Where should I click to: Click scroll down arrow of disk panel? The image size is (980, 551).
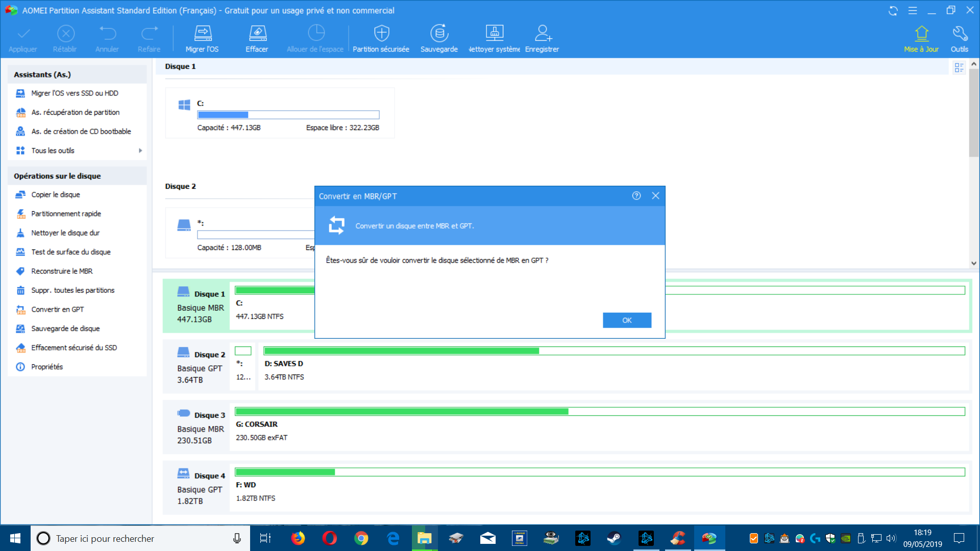973,263
